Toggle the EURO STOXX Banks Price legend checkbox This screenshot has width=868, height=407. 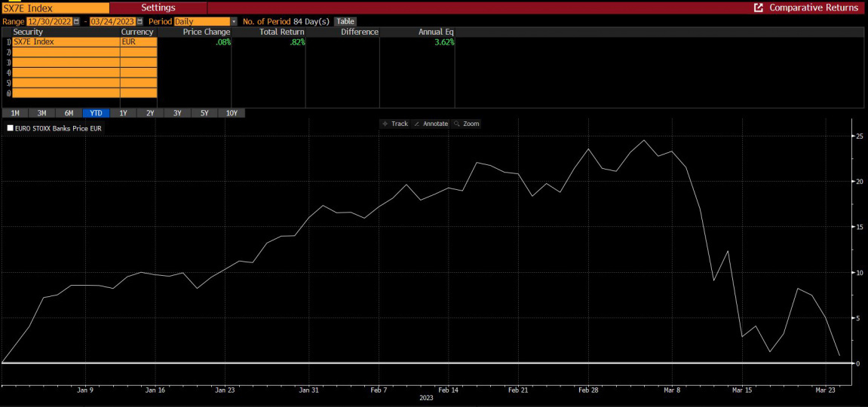coord(10,128)
